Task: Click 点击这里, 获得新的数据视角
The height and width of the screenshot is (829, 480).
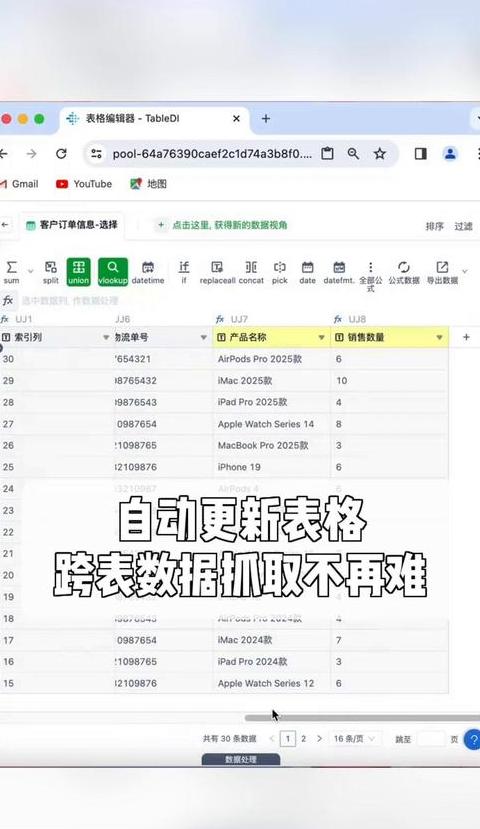Action: (x=223, y=225)
